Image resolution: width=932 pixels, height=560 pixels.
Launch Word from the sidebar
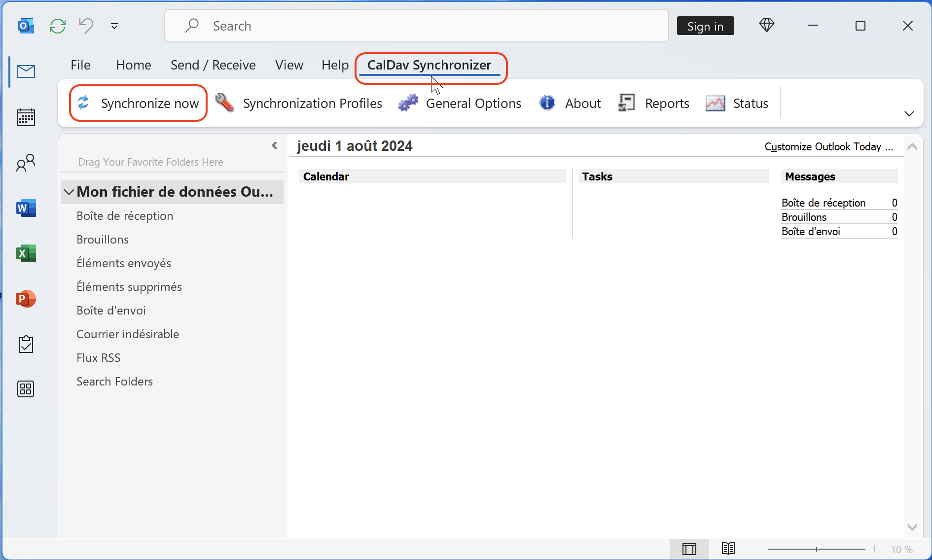point(26,208)
